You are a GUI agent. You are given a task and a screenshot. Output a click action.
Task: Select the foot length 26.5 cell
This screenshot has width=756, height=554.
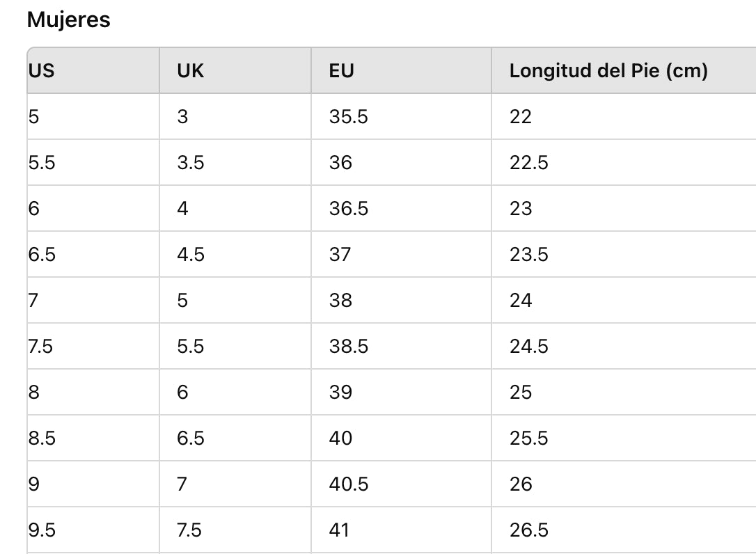pyautogui.click(x=528, y=530)
